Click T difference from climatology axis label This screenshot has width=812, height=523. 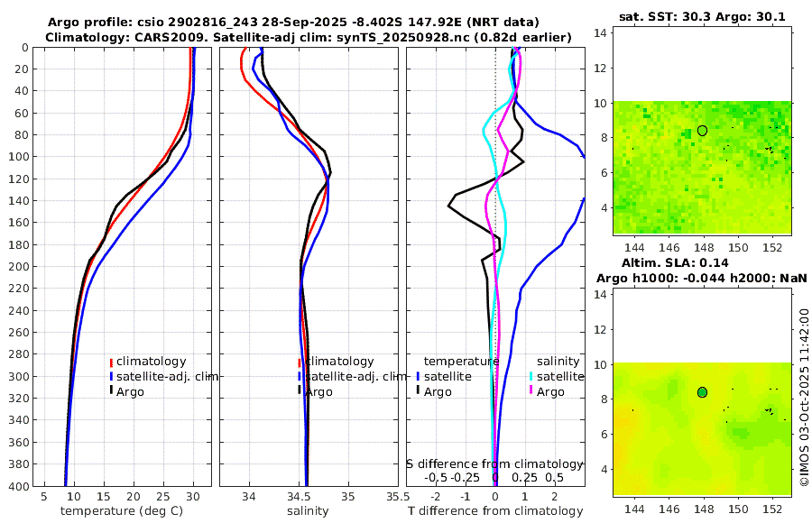pyautogui.click(x=495, y=511)
